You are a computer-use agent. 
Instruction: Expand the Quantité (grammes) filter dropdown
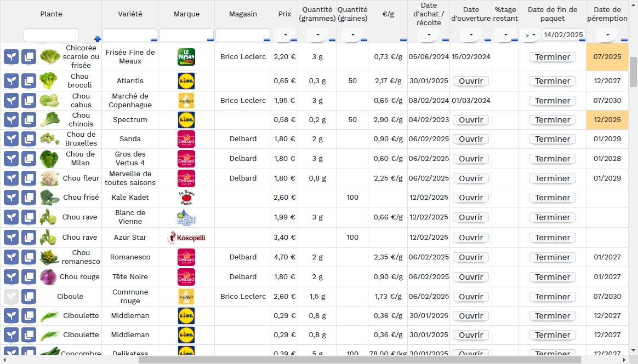pyautogui.click(x=317, y=35)
